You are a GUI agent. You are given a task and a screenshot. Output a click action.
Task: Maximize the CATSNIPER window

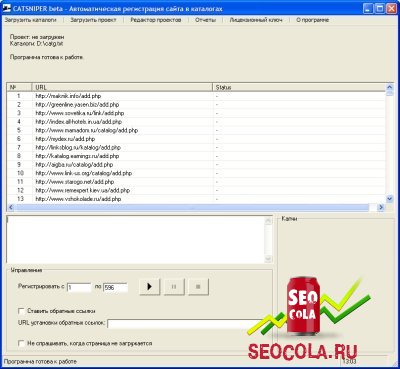point(380,9)
